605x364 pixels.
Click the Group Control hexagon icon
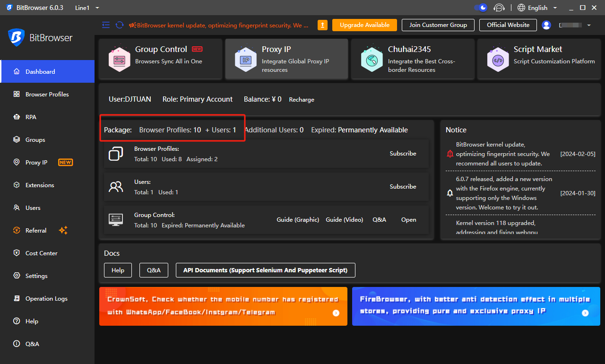[x=119, y=59]
